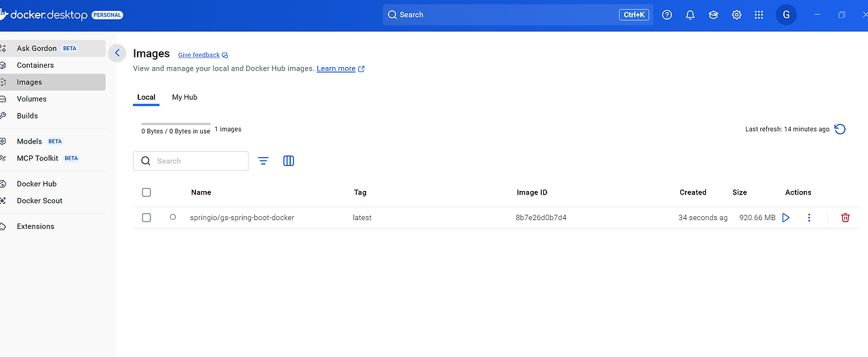
Task: Focus the top Search bar
Action: point(518,15)
